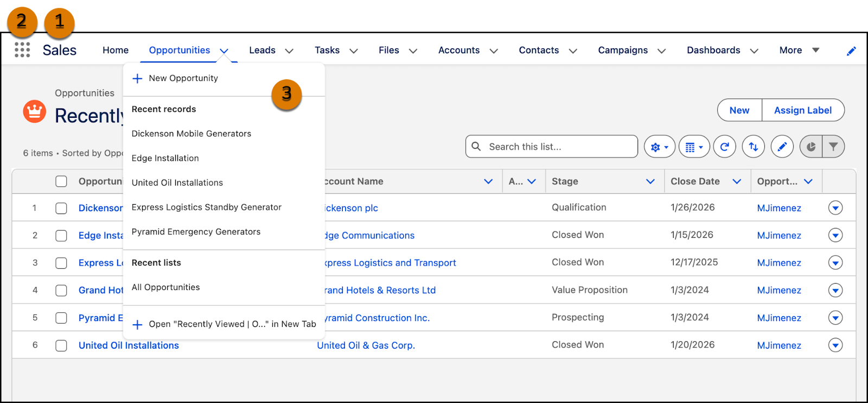Open the display-as table icon menu

point(694,147)
